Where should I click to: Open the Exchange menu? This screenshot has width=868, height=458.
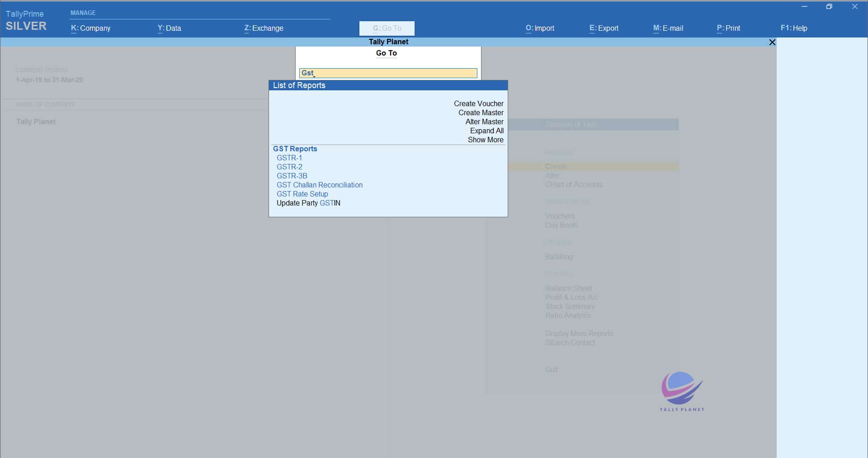coord(264,28)
